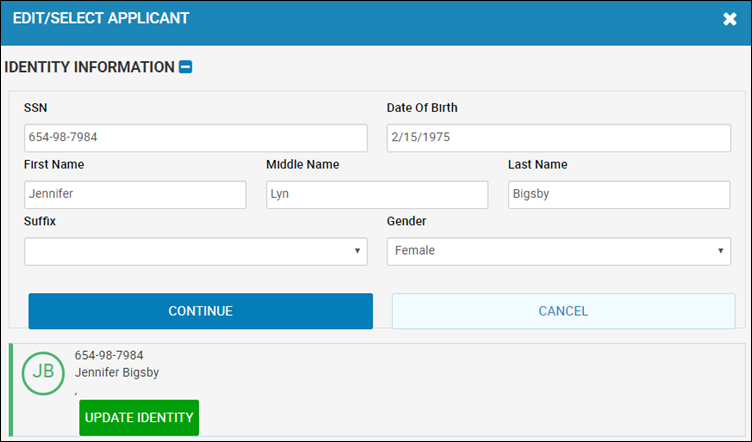Screen dimensions: 752x442
Task: Click into the Middle Name field
Action: pyautogui.click(x=377, y=195)
